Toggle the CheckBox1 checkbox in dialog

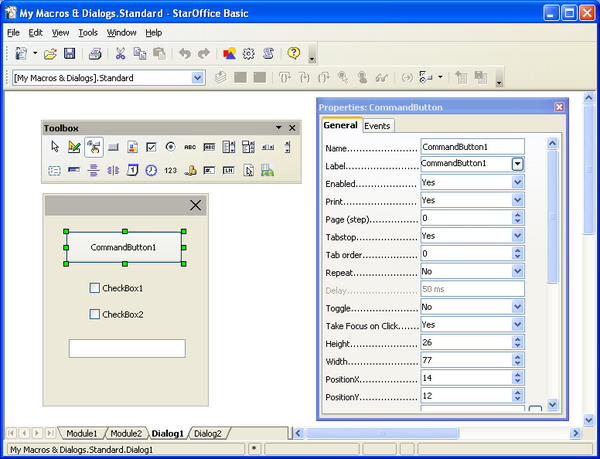(x=95, y=288)
